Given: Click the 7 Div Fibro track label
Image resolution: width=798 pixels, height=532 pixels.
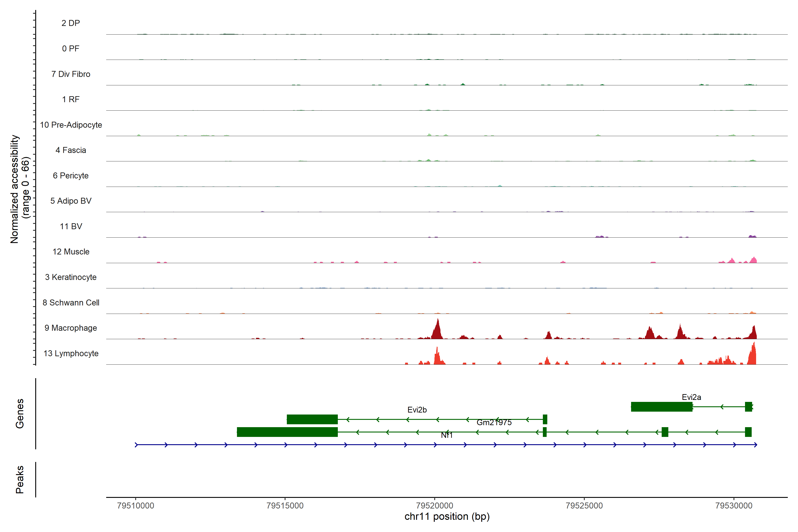Looking at the screenshot, I should point(71,74).
